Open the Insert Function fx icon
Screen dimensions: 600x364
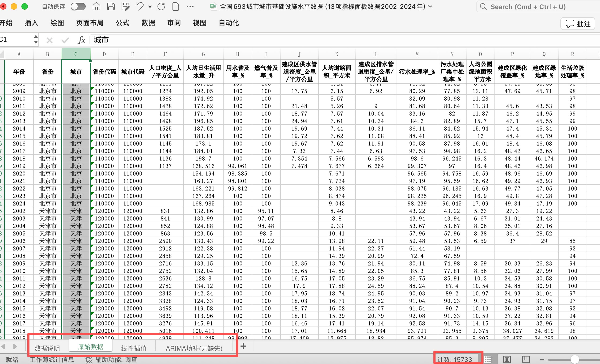click(x=81, y=40)
